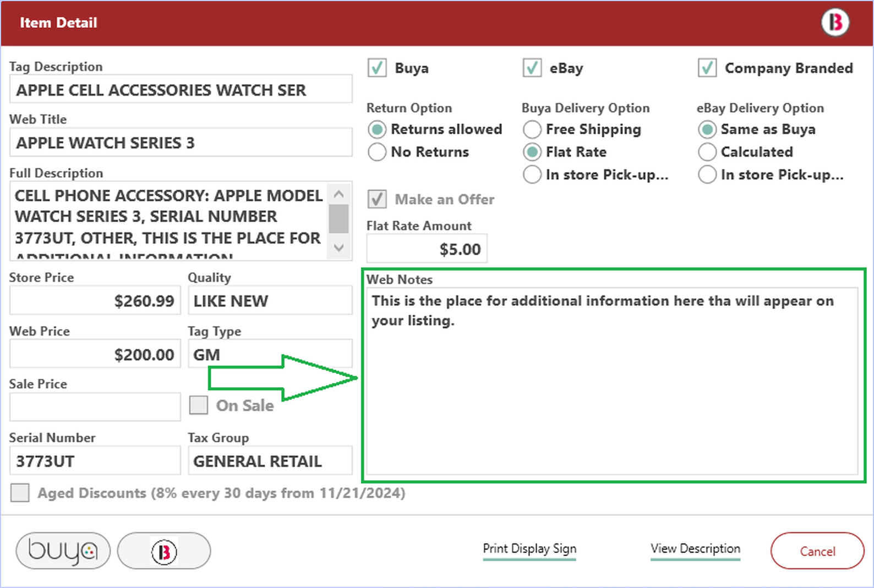Click the Serial Number field

coord(95,460)
